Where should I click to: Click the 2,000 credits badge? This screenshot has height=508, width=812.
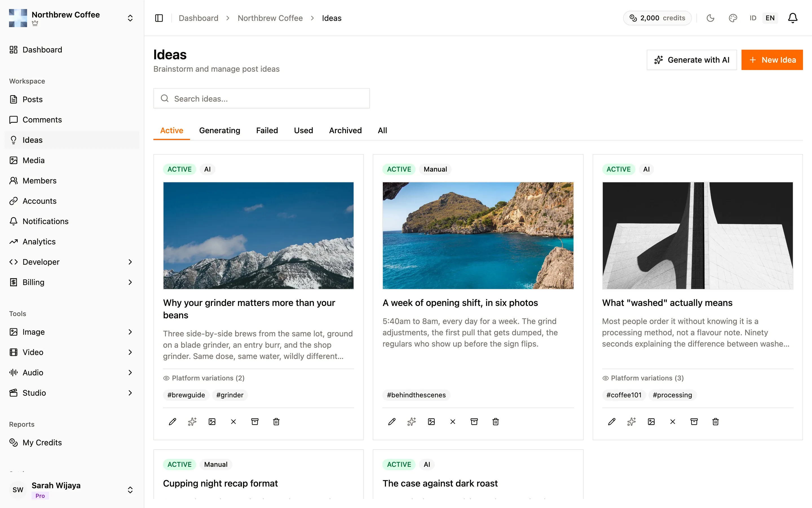click(x=657, y=18)
